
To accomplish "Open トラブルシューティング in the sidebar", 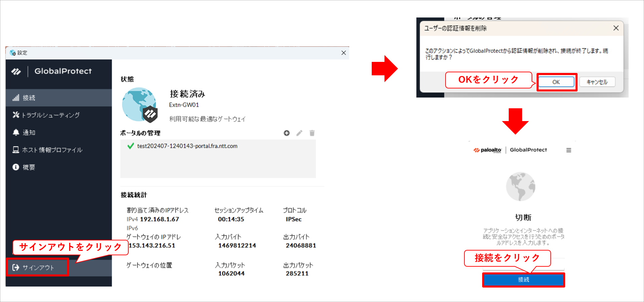I will 59,115.
